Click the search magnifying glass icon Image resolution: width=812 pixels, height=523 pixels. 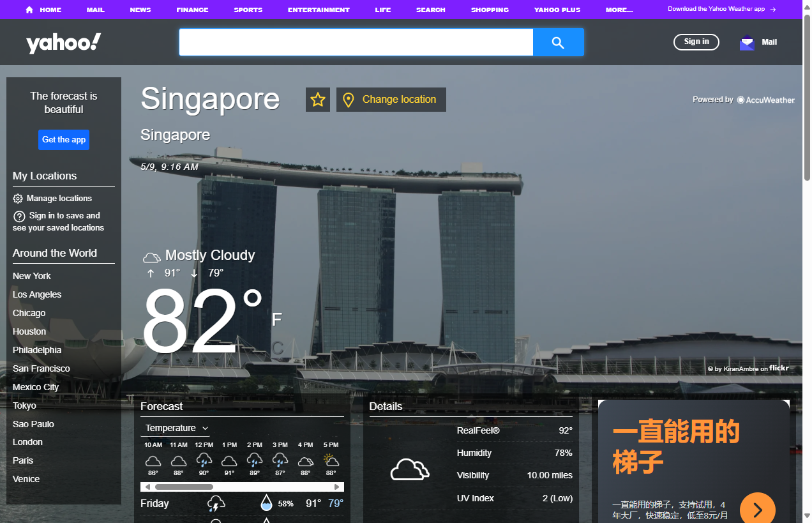pyautogui.click(x=558, y=42)
